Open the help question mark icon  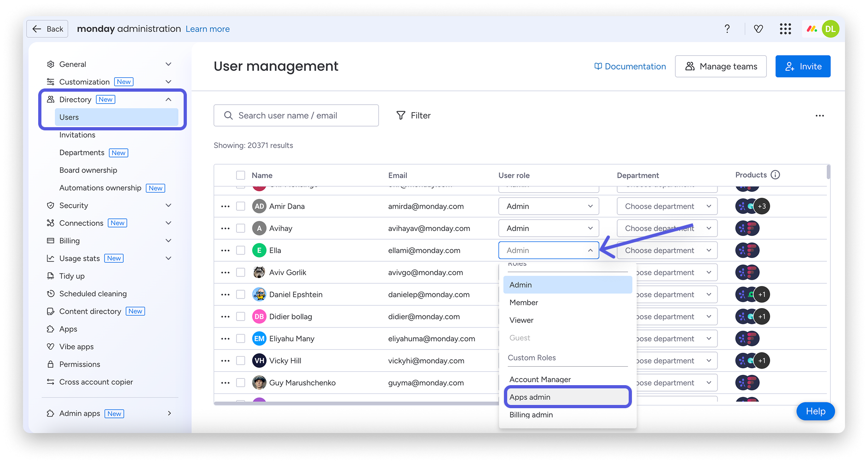[x=727, y=29]
